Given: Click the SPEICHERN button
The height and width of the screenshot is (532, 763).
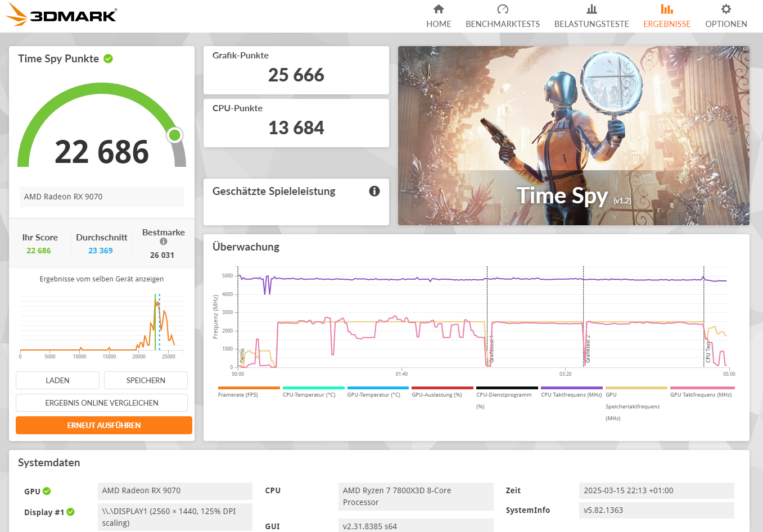Looking at the screenshot, I should tap(146, 380).
